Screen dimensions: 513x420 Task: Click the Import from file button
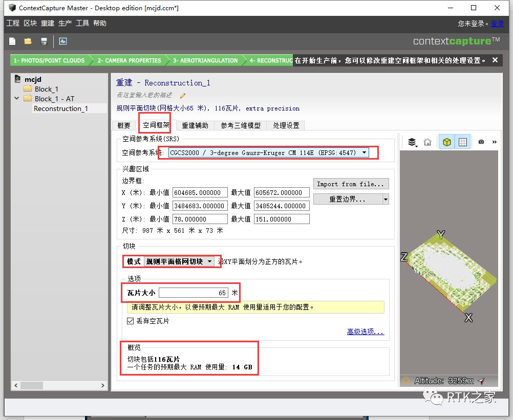tap(351, 184)
